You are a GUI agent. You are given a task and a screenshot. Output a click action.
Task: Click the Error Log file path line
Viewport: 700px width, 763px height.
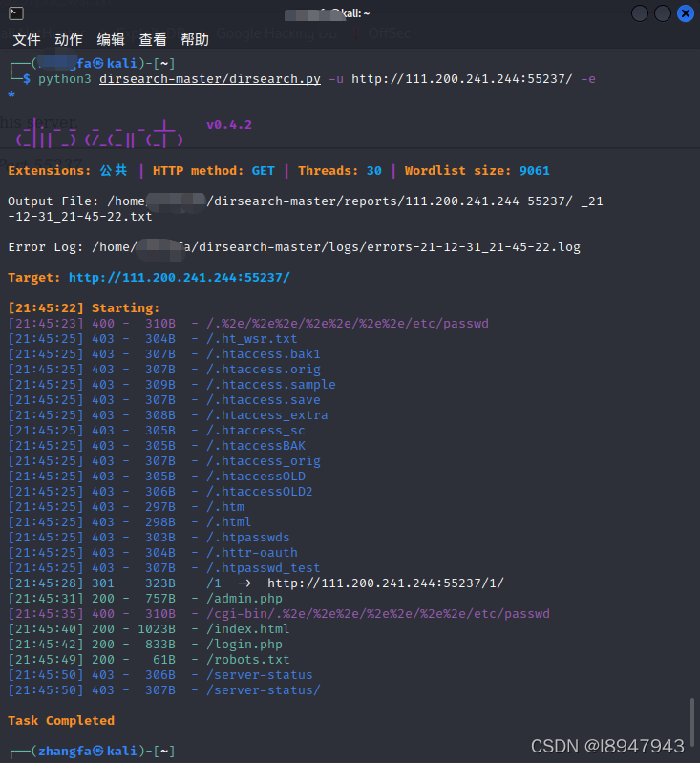[x=294, y=247]
